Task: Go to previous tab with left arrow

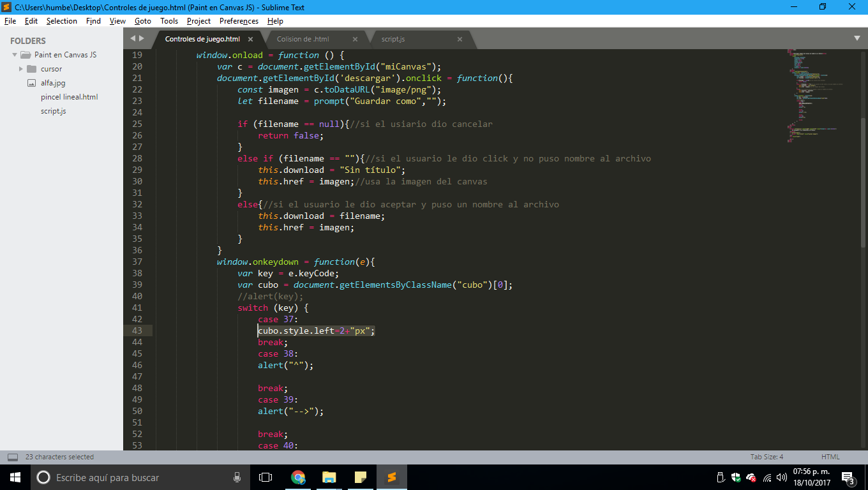Action: (x=133, y=38)
